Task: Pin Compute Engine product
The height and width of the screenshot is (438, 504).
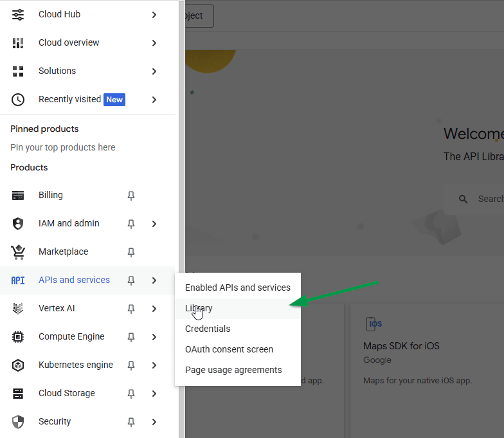Action: tap(131, 337)
